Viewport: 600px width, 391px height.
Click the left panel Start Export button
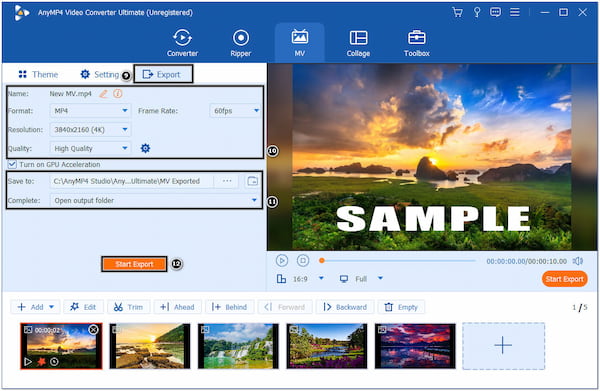coord(134,264)
